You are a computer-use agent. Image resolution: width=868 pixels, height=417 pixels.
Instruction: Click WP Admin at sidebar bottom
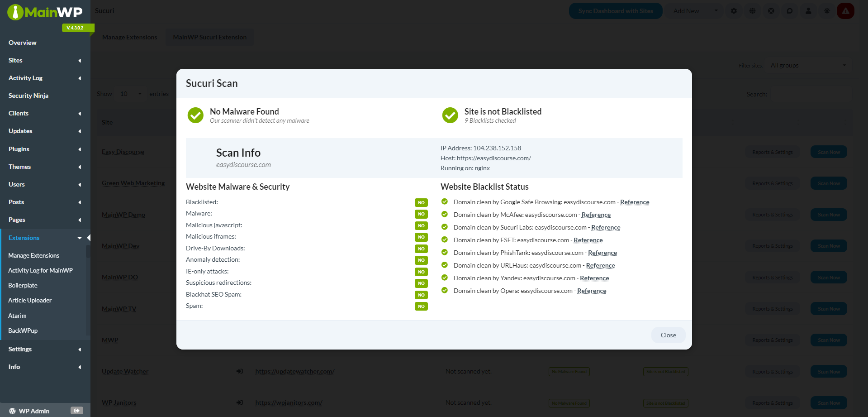pyautogui.click(x=34, y=411)
